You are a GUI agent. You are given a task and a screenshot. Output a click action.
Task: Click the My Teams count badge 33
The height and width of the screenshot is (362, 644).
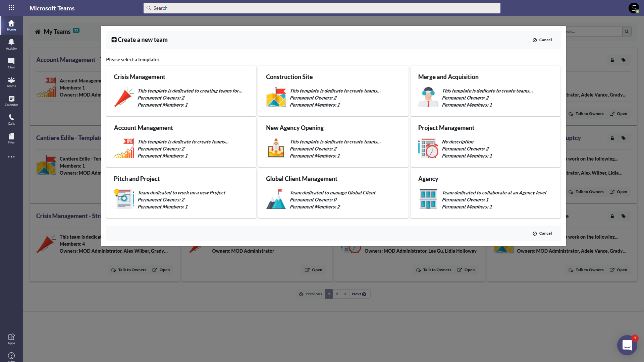click(x=76, y=30)
